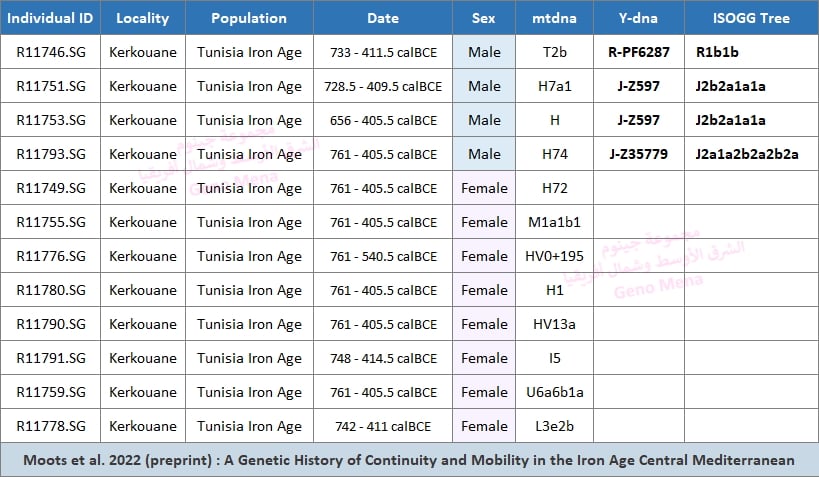Click the Male cell in R11793.SG row
The image size is (819, 477).
tap(484, 154)
